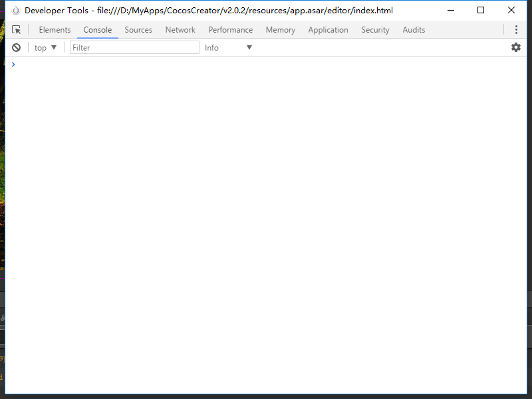Open the DevTools three-dot customize menu
Screen dimensions: 532x399
point(516,30)
